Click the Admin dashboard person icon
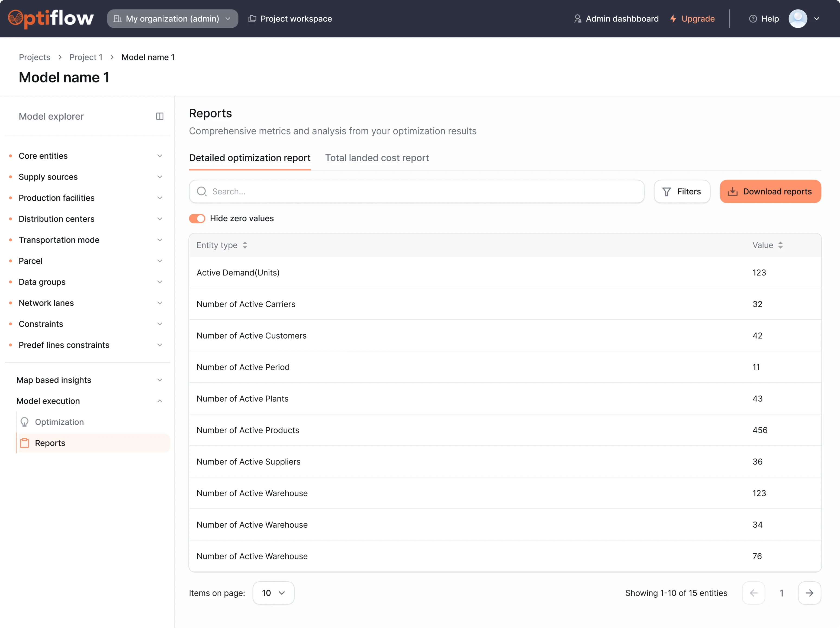This screenshot has width=840, height=628. 578,18
